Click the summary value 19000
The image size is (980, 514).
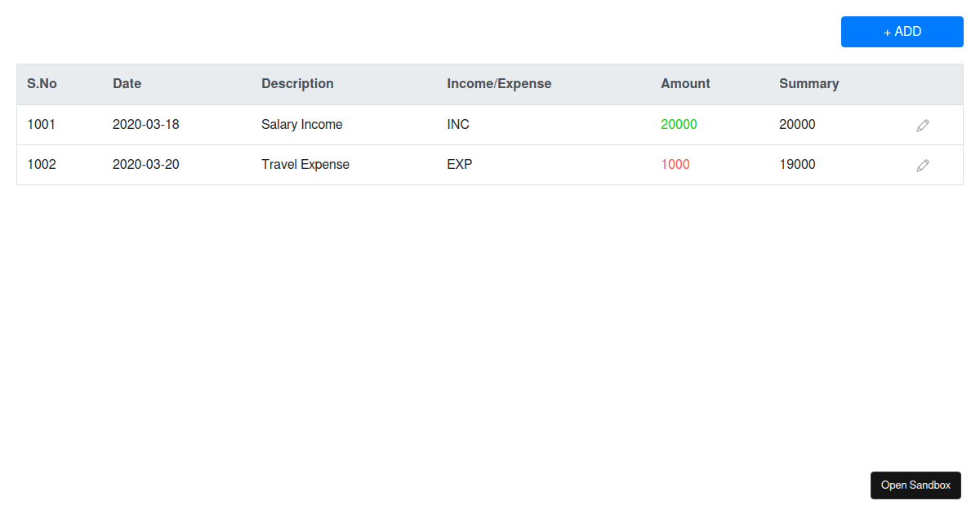[x=797, y=164]
